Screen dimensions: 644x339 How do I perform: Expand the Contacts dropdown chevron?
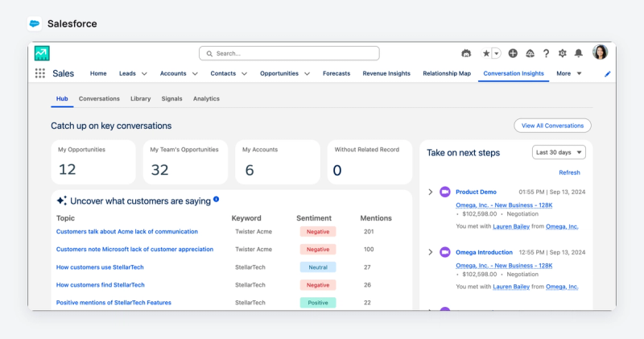tap(245, 74)
